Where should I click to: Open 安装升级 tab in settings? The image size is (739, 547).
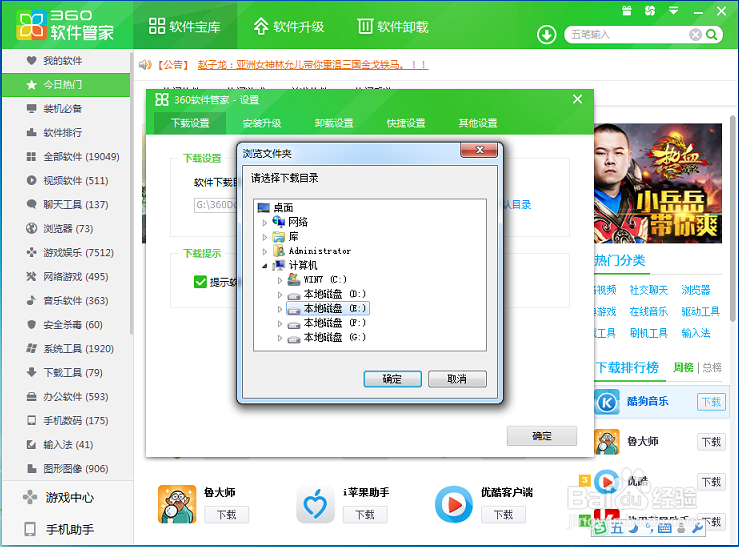click(x=262, y=123)
